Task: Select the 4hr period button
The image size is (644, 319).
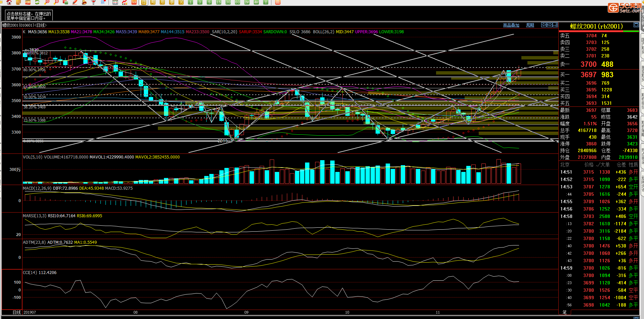Action: [x=256, y=2]
